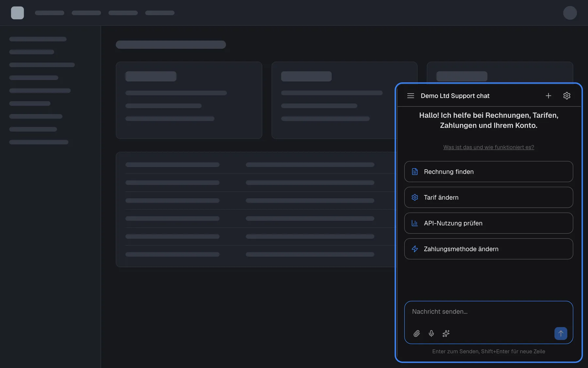Image resolution: width=588 pixels, height=368 pixels.
Task: Click 'Demo Ltd Support chat' title
Action: [455, 96]
